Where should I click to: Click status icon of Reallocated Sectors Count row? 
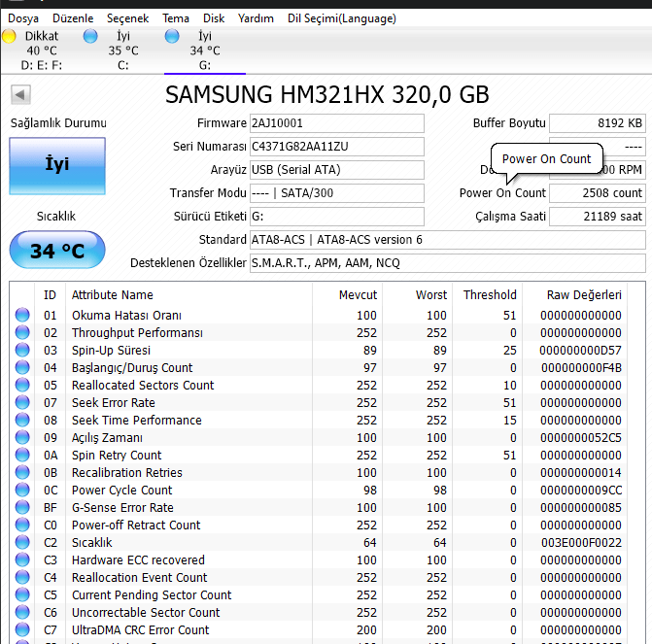click(x=22, y=385)
